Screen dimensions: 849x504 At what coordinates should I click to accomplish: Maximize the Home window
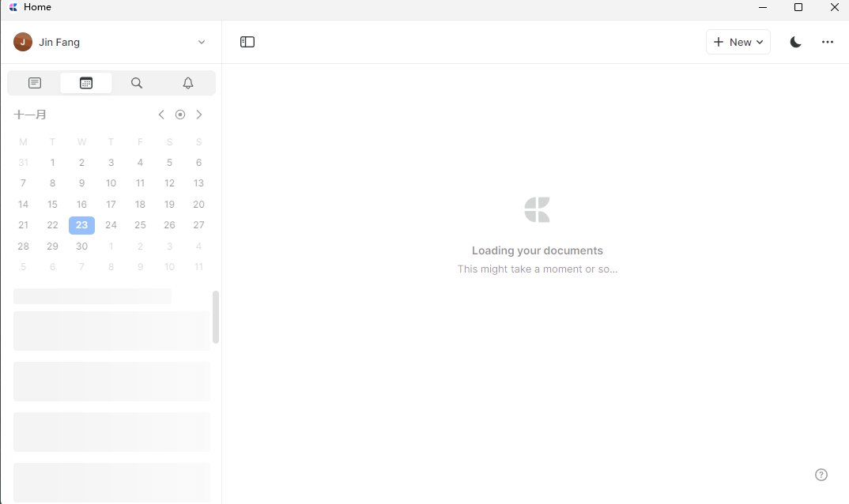point(798,7)
